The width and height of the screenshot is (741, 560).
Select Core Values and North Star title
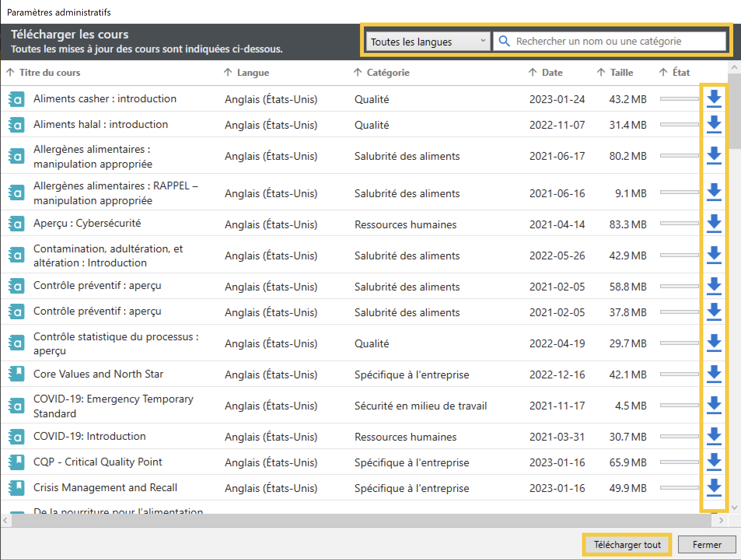(x=98, y=374)
